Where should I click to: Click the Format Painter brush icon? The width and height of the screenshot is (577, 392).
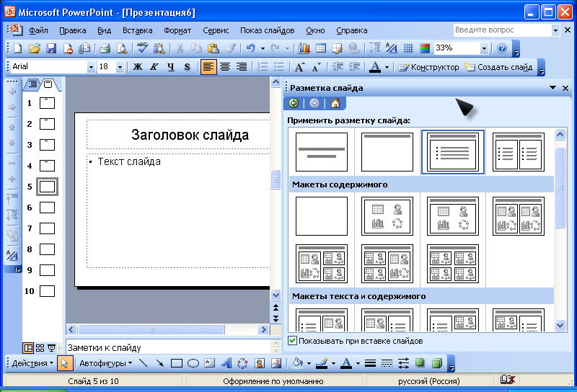pos(230,48)
